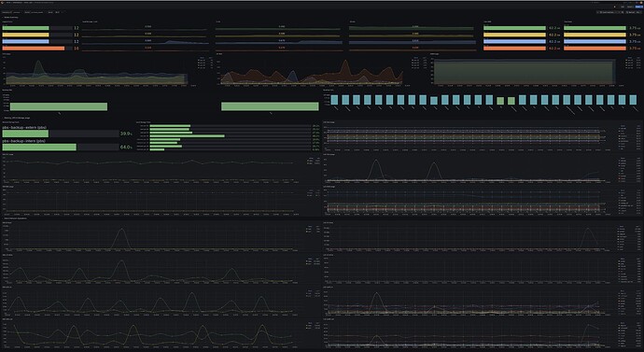Select the pbs-backup-extern (pbs) label
Screen dimensions: 644x352
tap(24, 128)
